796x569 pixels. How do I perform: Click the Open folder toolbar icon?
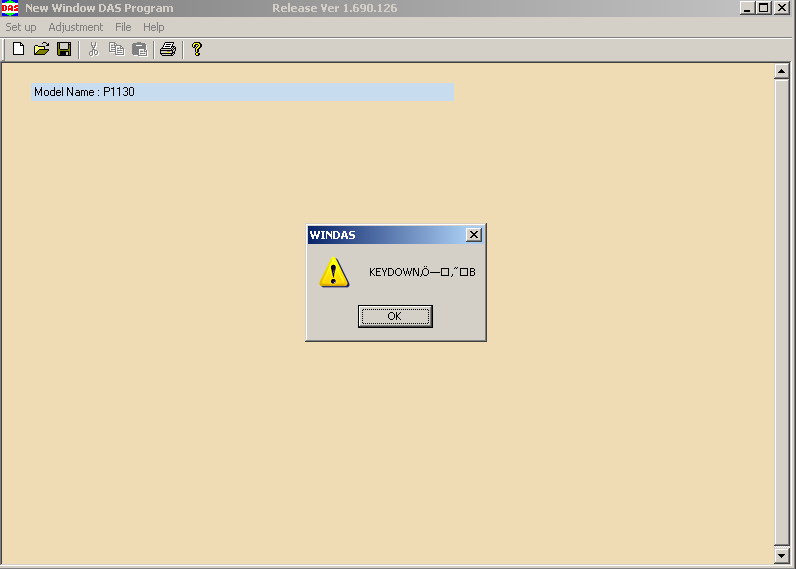pos(41,49)
